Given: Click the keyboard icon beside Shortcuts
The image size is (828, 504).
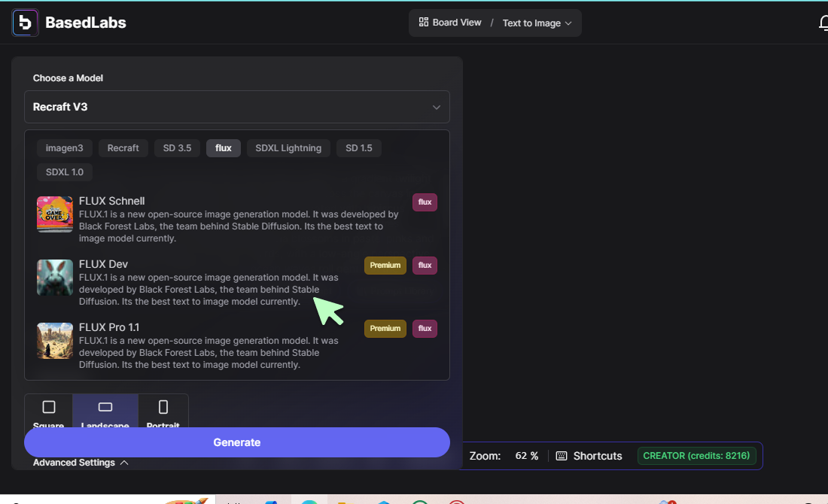Looking at the screenshot, I should [x=562, y=456].
